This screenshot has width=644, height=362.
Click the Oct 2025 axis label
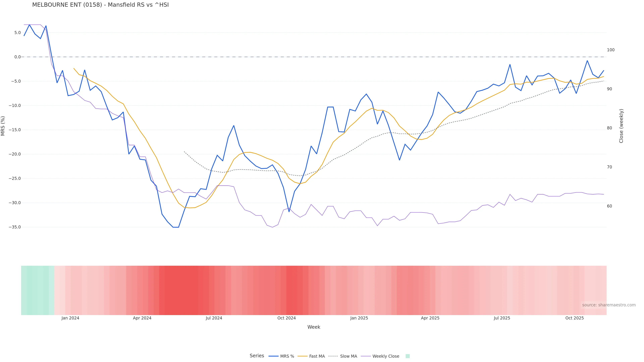tap(575, 318)
